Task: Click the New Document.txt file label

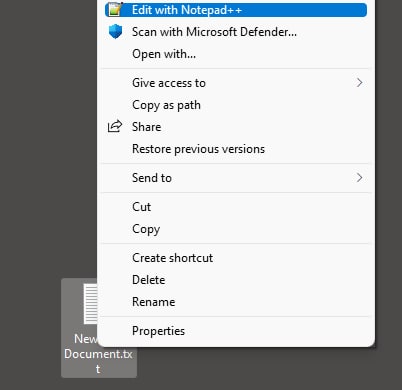Action: pyautogui.click(x=98, y=354)
